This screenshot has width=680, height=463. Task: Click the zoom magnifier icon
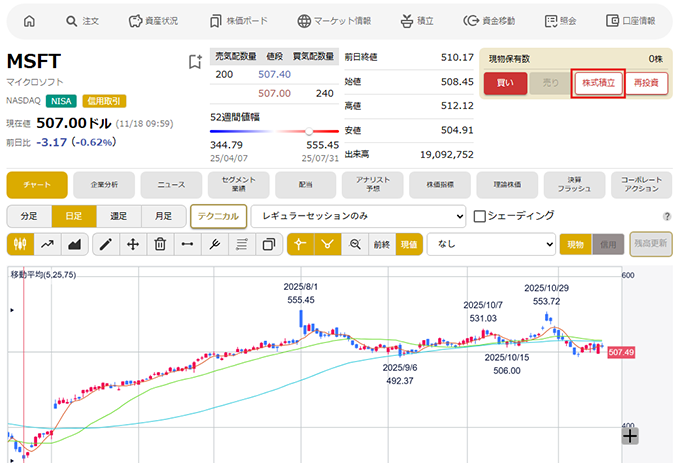pos(355,244)
